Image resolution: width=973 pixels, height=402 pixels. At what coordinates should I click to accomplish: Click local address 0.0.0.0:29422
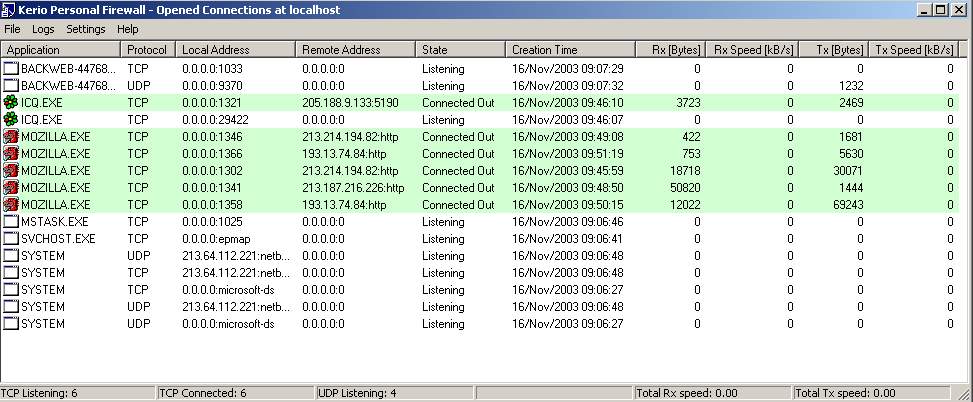215,120
